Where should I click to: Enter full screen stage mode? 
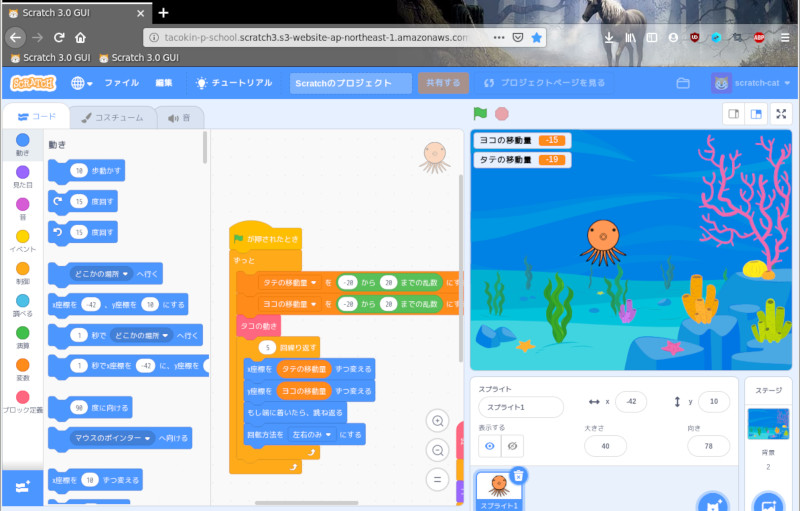coord(781,114)
